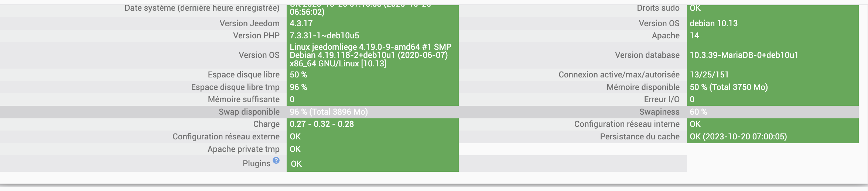
Task: Click the debian 10.13 OS version value
Action: tap(713, 23)
